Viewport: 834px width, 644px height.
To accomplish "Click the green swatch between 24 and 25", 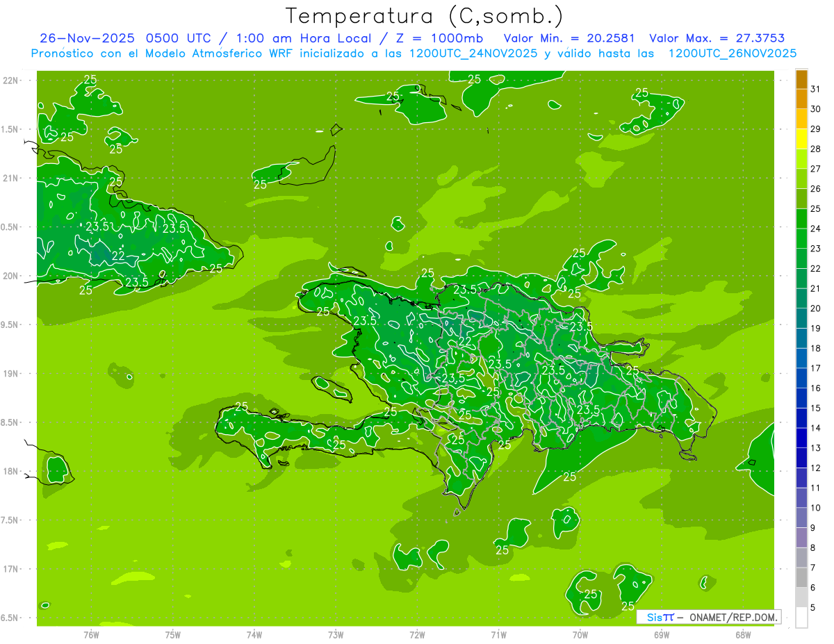I will coord(801,219).
